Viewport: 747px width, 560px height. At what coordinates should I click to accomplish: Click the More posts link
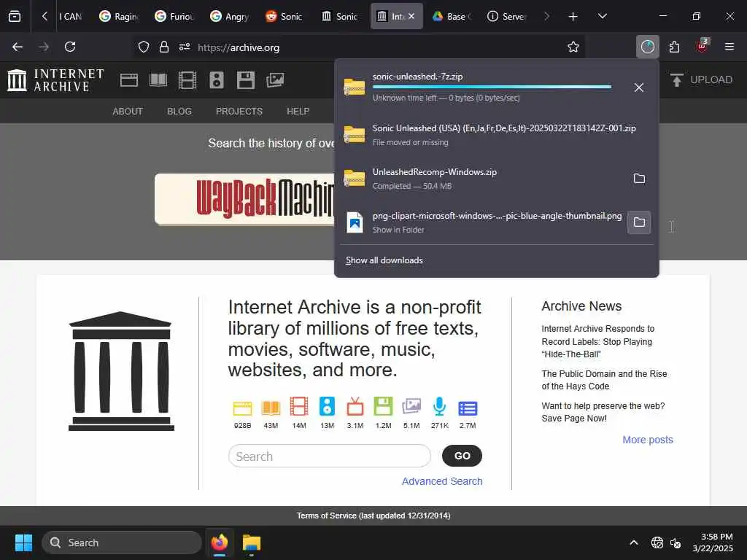point(648,440)
